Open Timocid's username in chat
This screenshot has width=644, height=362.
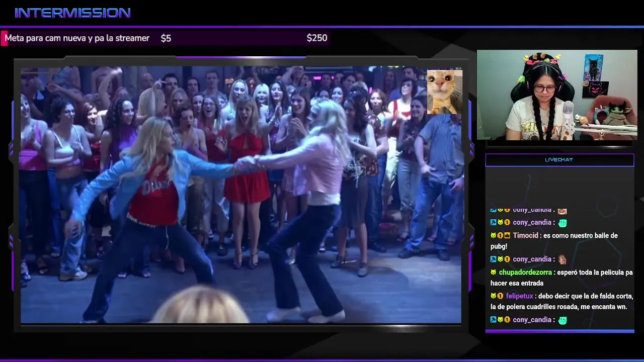(x=525, y=235)
